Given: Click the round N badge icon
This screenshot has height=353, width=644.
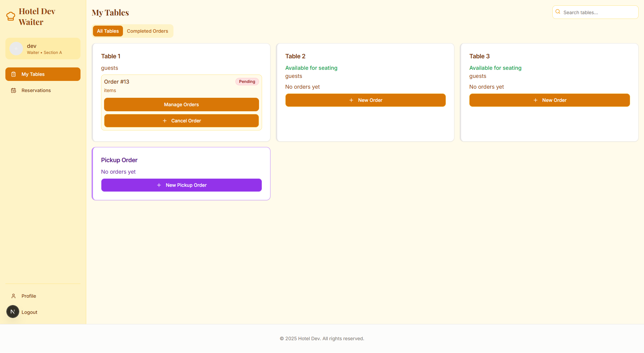Looking at the screenshot, I should coord(13,312).
